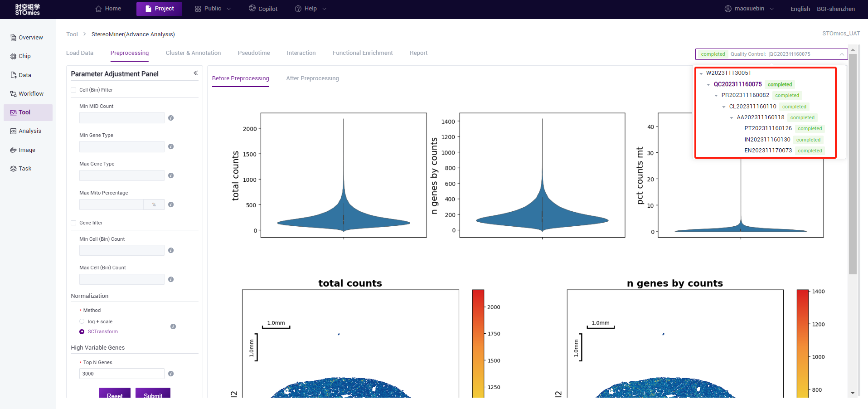The height and width of the screenshot is (409, 868).
Task: Click info icon for Max Cell (Bin) Count
Action: click(x=171, y=279)
